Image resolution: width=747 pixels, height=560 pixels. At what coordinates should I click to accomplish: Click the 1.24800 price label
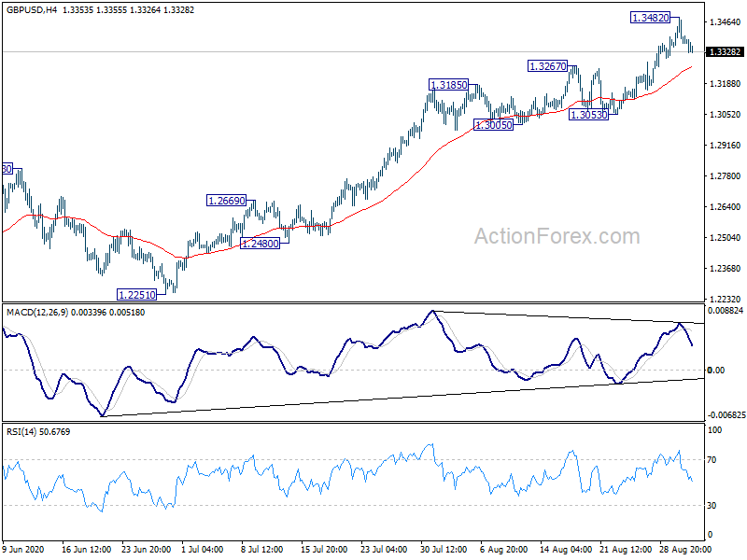tap(261, 244)
